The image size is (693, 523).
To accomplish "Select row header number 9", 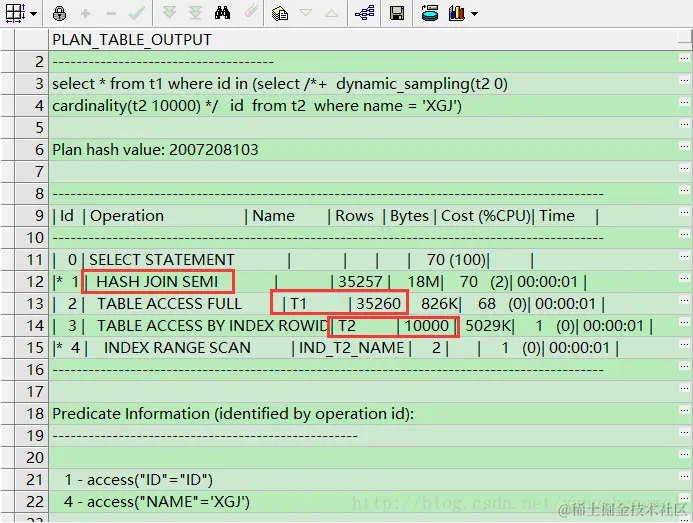I will pos(31,216).
